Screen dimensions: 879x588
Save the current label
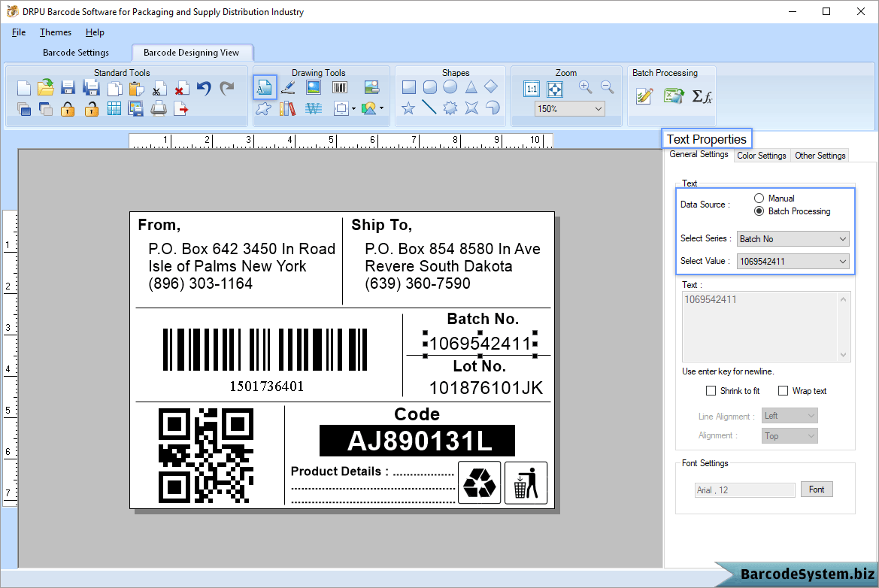coord(68,87)
